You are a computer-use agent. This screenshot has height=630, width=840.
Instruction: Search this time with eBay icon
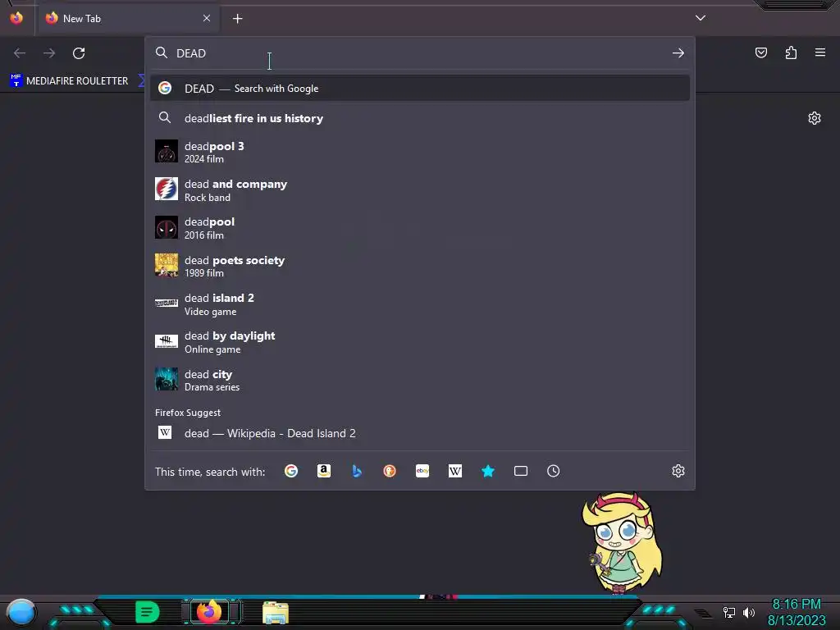[x=422, y=471]
